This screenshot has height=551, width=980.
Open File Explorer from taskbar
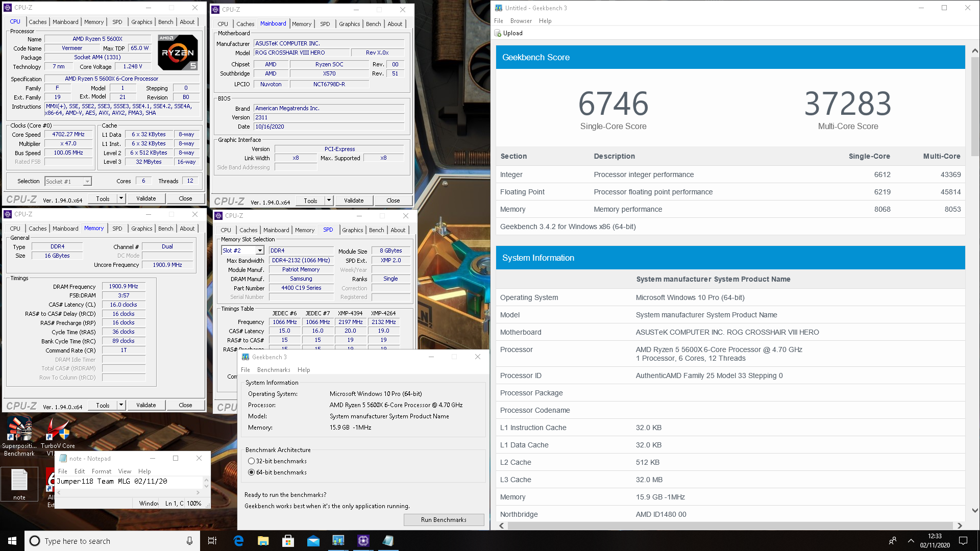pos(263,541)
